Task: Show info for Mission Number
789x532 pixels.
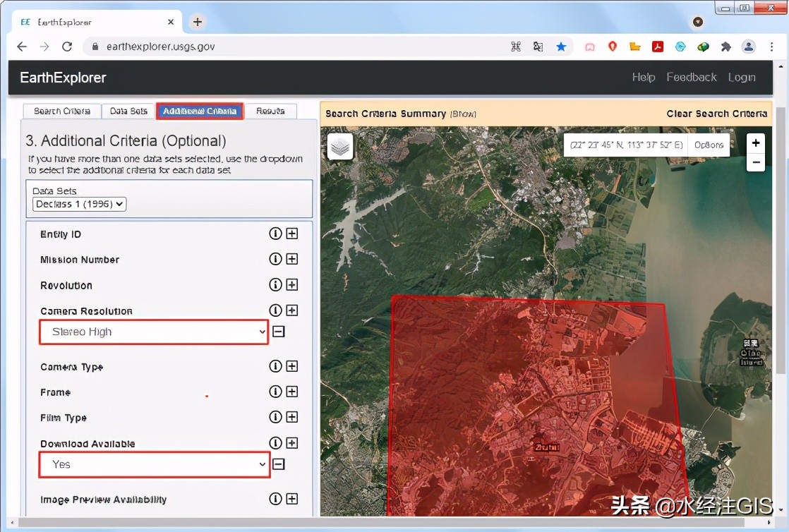Action: (x=275, y=259)
